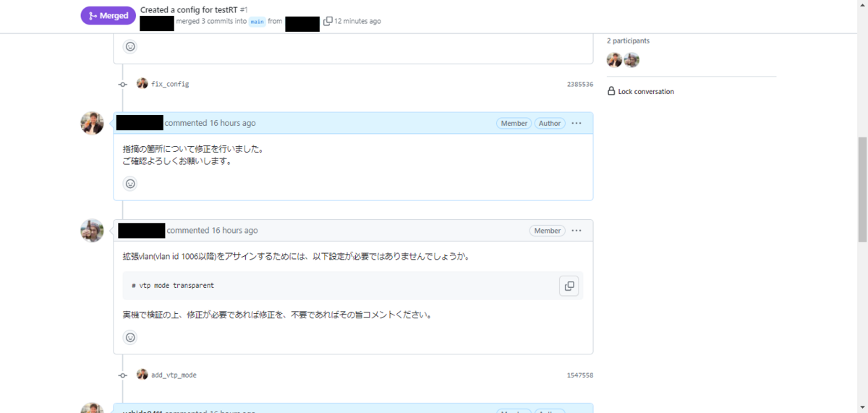Add reaction with the topmost smiley icon

[130, 46]
